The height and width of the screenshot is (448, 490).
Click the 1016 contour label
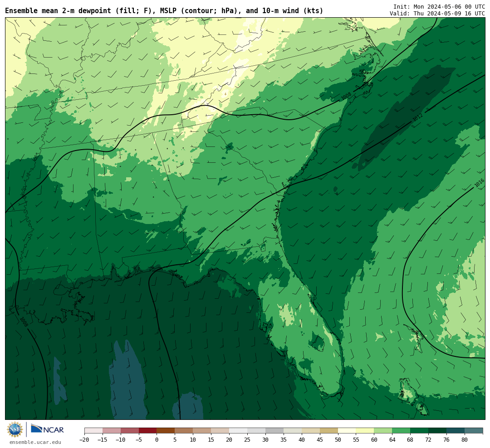click(479, 183)
